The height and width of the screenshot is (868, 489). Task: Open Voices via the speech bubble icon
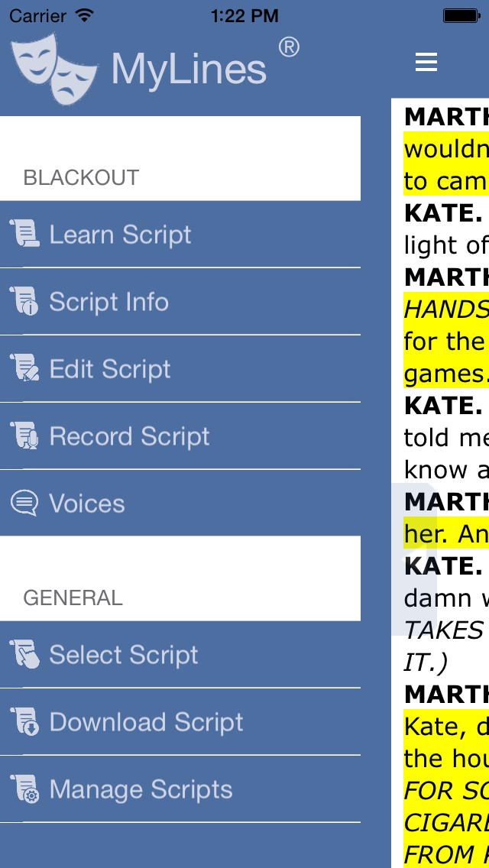coord(24,503)
